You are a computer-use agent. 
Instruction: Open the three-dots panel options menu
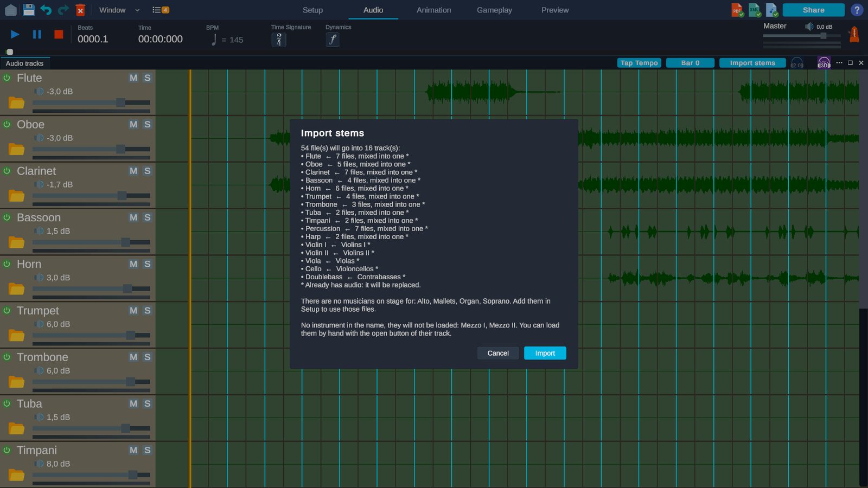click(x=839, y=63)
